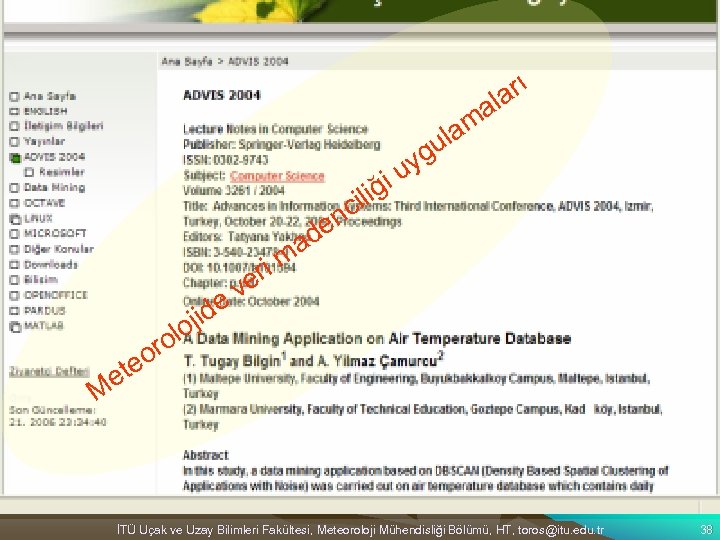Click the Volume 3261 / 2004 line

(234, 191)
